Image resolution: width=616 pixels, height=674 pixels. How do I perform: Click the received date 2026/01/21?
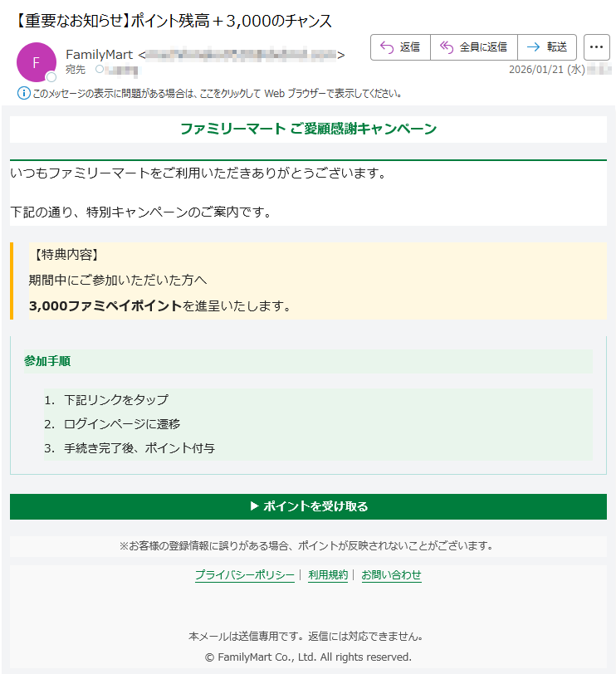(x=536, y=70)
